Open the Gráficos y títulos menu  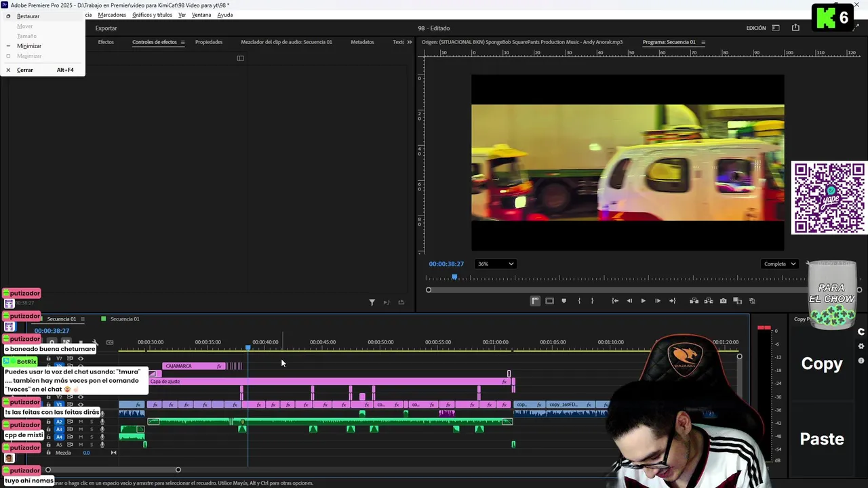[x=152, y=15]
